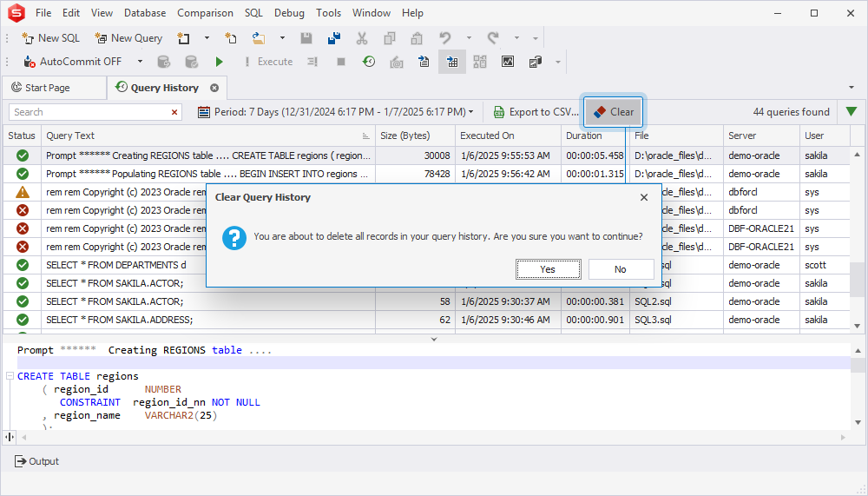This screenshot has width=868, height=496.
Task: Toggle the highlighted results-as-grid icon
Action: tap(452, 62)
